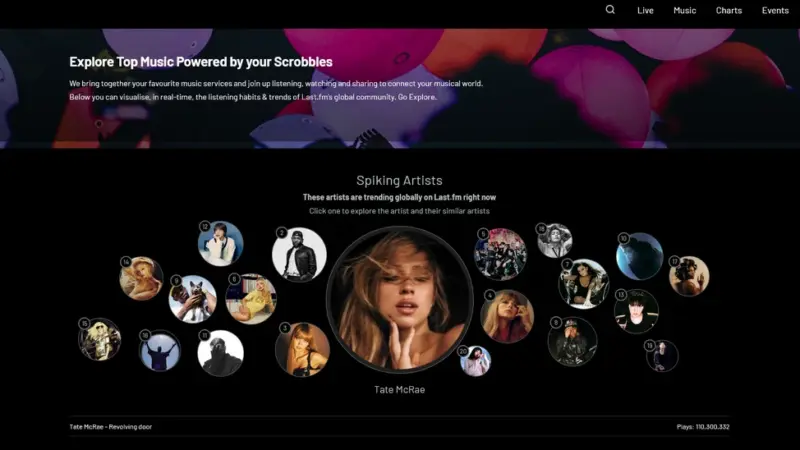Image resolution: width=800 pixels, height=450 pixels.
Task: Select the rank 10 blue artist bubble
Action: pyautogui.click(x=639, y=256)
